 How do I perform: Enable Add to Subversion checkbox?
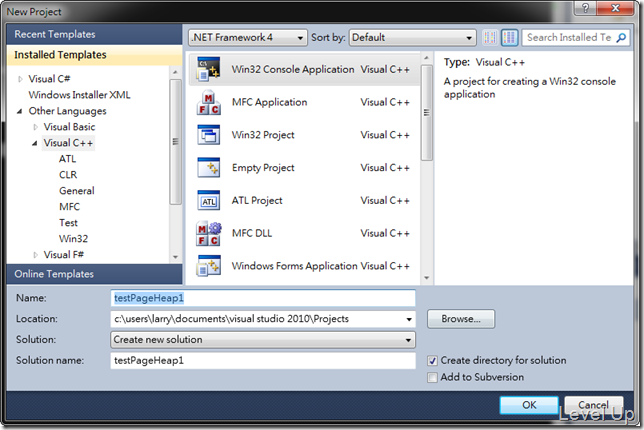pos(432,377)
